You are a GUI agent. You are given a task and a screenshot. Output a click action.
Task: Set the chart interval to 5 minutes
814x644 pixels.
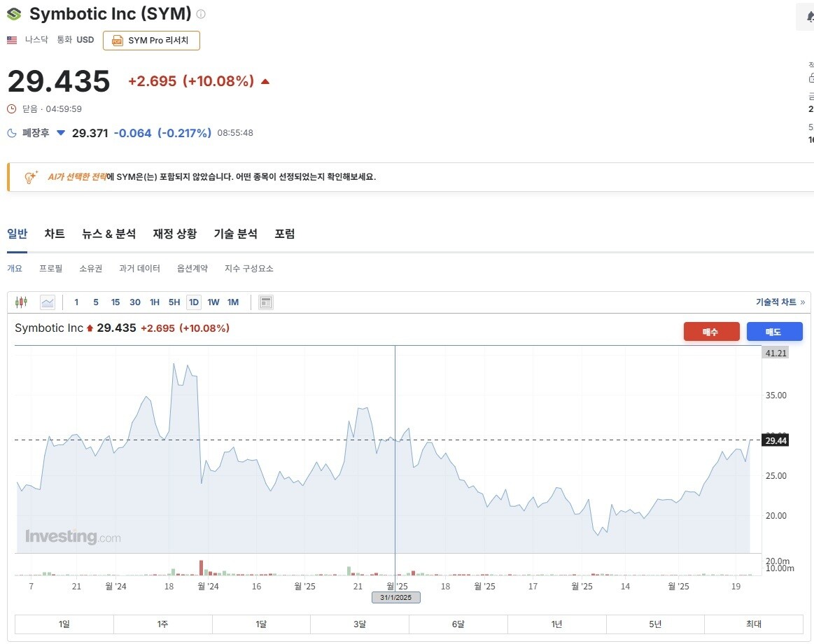click(96, 302)
